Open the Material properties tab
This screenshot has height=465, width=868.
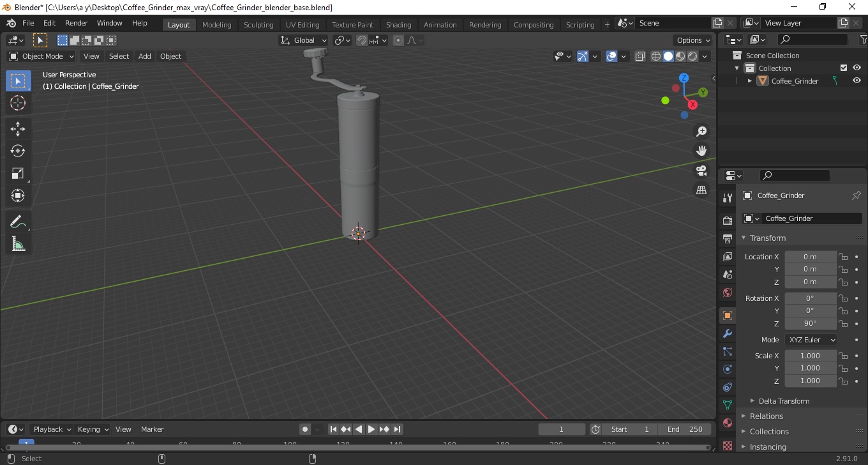pos(728,423)
